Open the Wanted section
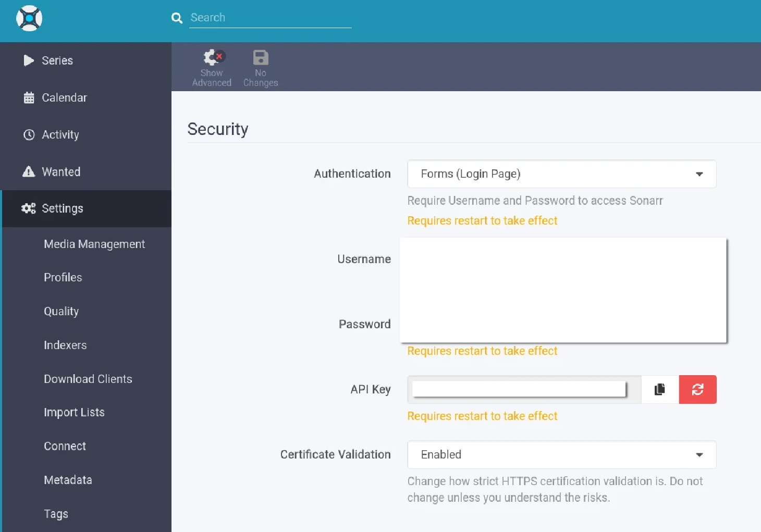The width and height of the screenshot is (761, 532). (x=61, y=171)
